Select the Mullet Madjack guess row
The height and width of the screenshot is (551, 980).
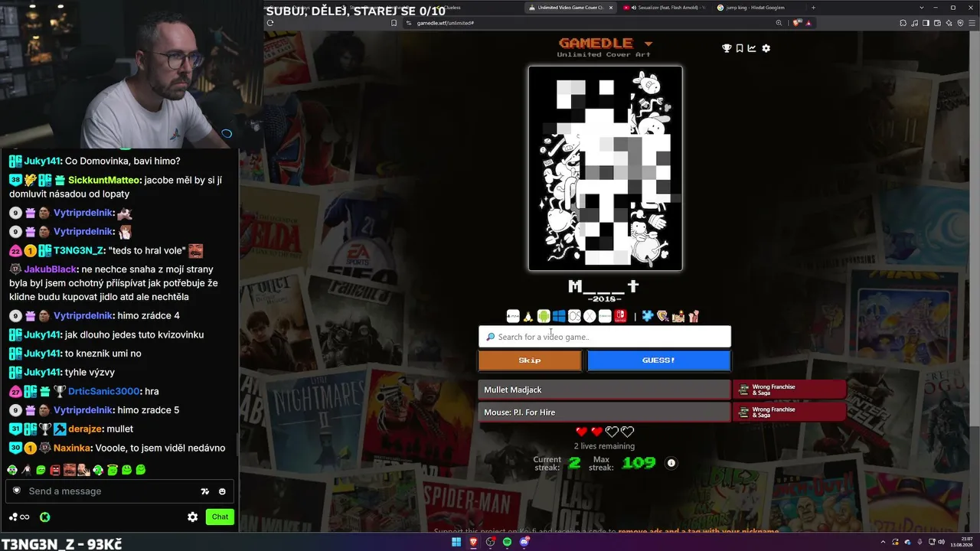(604, 390)
